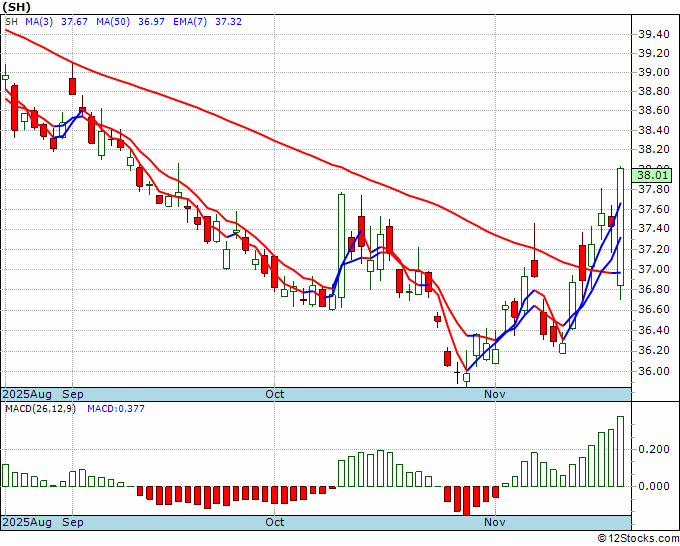Click the MA(3) value 37.67
The width and height of the screenshot is (680, 546).
pos(74,22)
